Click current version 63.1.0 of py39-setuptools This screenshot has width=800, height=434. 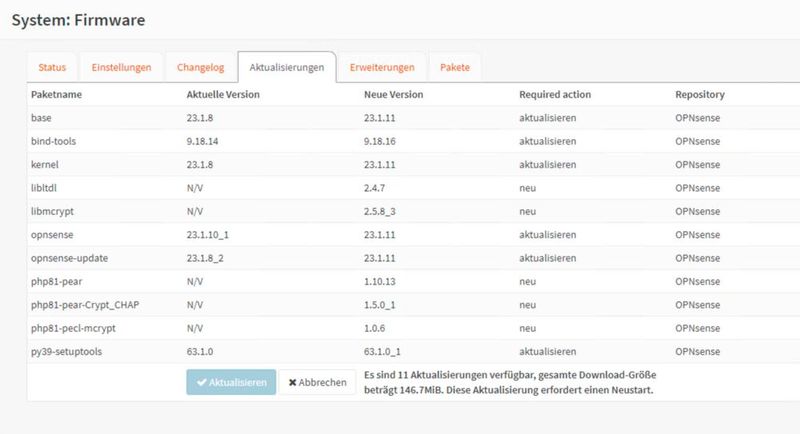[x=199, y=352]
